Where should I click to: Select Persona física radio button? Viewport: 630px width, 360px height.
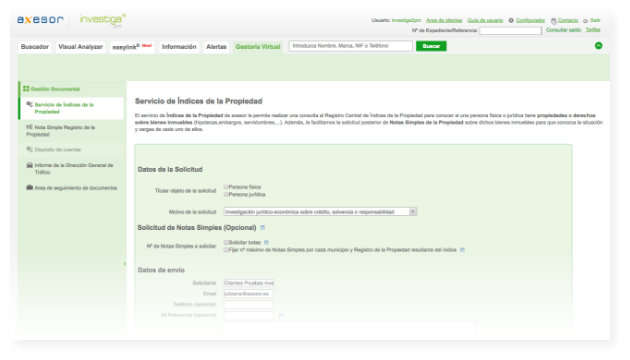226,187
